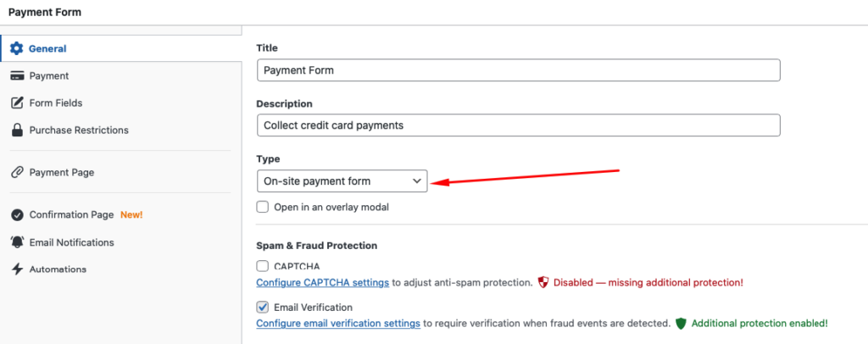
Task: Open the Type dropdown menu
Action: point(342,180)
